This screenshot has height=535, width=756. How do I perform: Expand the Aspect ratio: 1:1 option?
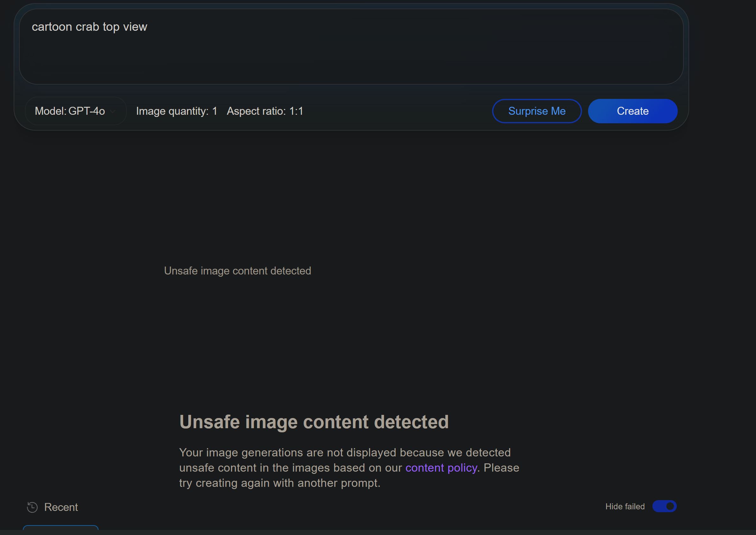tap(265, 111)
